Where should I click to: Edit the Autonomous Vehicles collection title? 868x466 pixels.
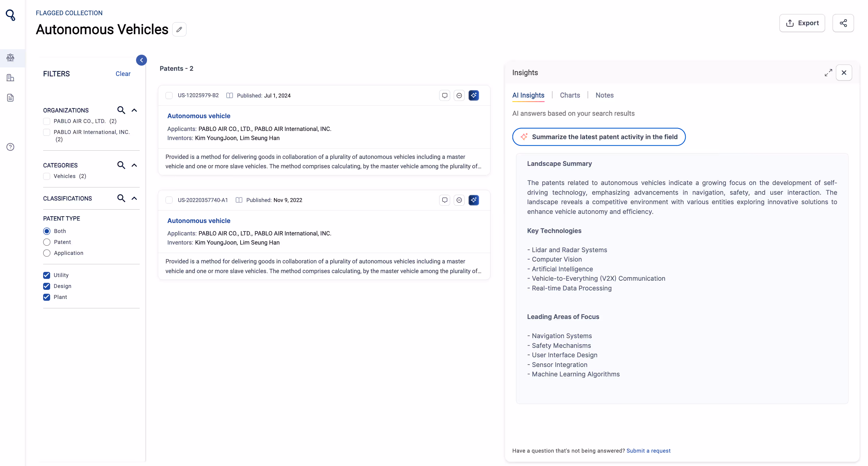coord(179,30)
